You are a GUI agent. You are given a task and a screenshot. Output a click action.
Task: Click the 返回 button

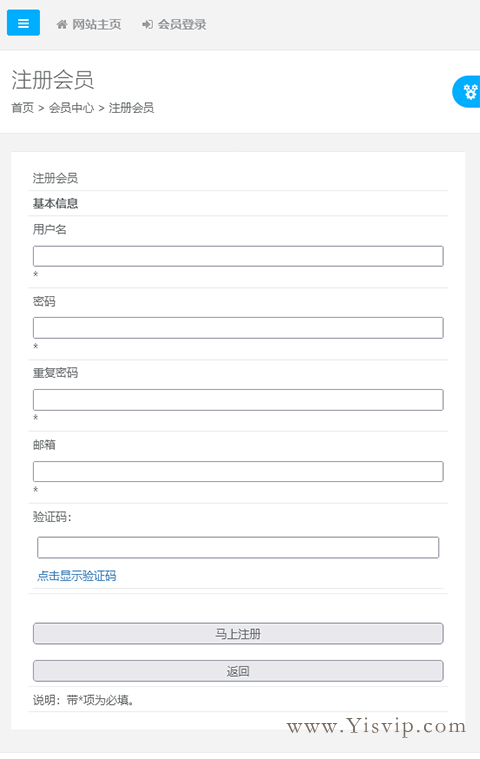tap(238, 671)
